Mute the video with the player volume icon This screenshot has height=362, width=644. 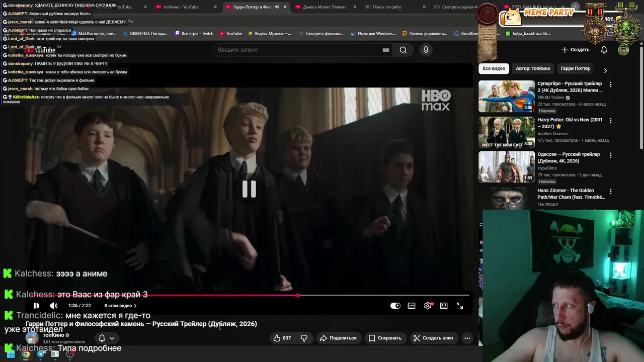[53, 306]
